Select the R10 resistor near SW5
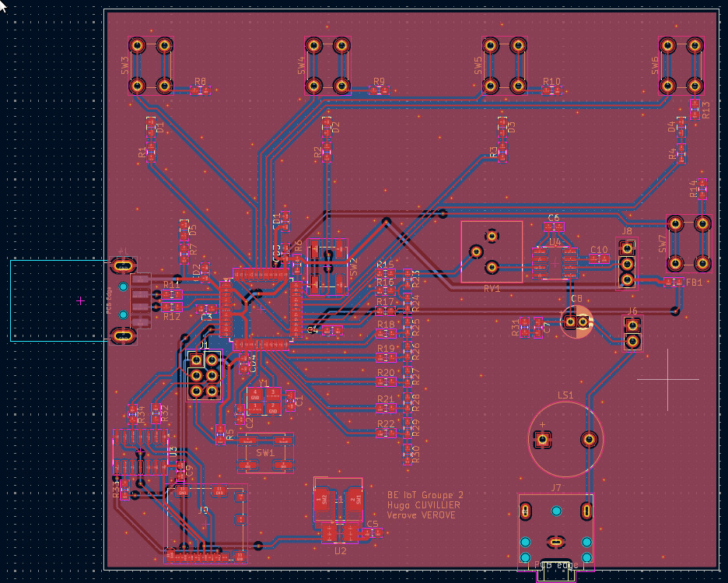 coord(552,91)
